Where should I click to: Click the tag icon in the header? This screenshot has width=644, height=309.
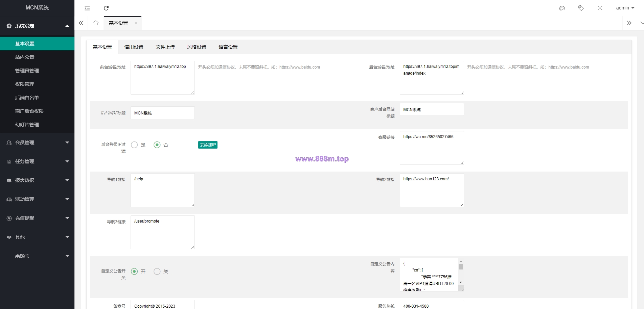(581, 8)
